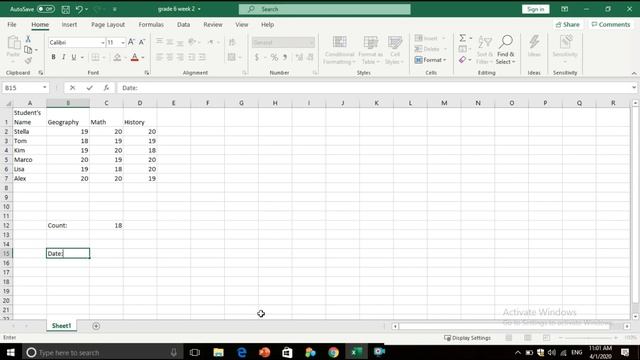Click the Select All corner triangle

pyautogui.click(x=7, y=103)
